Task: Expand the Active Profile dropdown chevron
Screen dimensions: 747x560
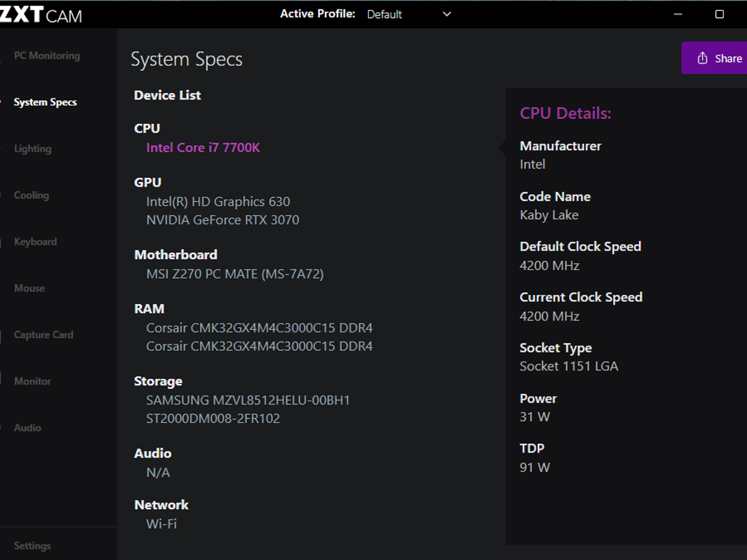Action: (x=447, y=14)
